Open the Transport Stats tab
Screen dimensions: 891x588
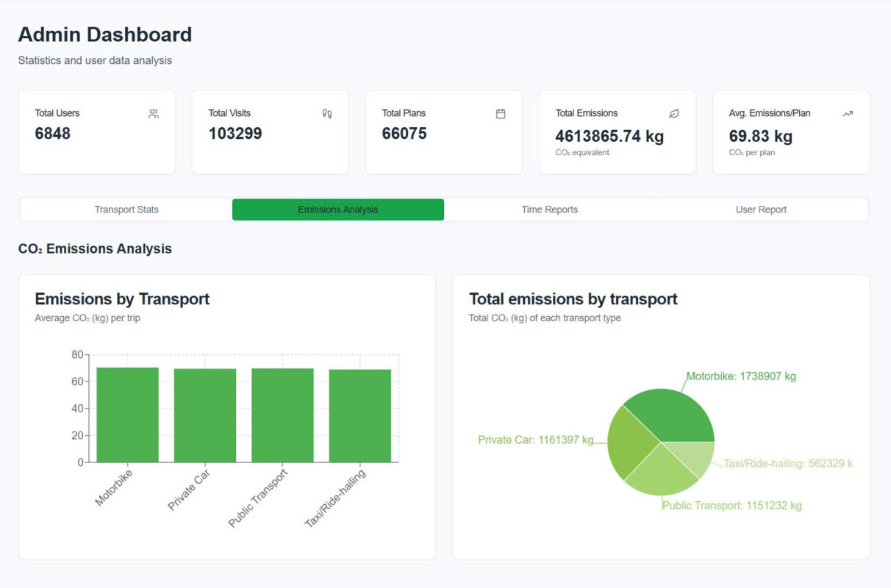(x=126, y=209)
